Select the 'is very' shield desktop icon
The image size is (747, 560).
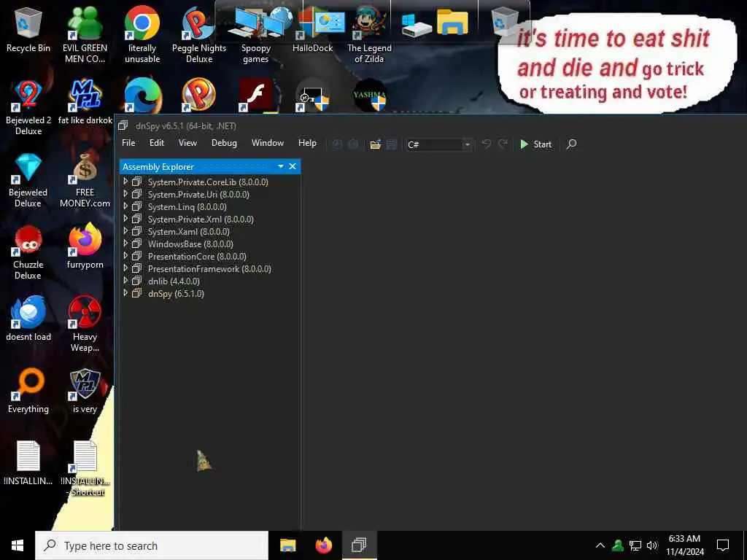85,391
